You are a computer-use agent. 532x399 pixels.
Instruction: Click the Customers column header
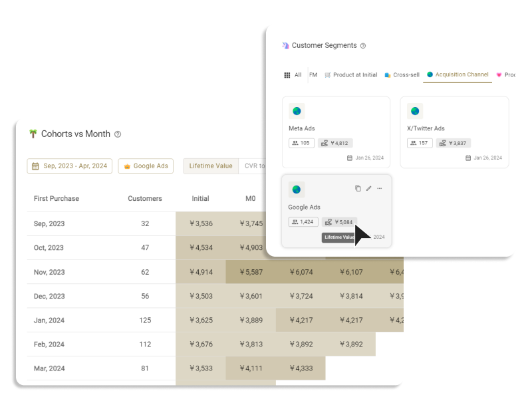tap(145, 198)
